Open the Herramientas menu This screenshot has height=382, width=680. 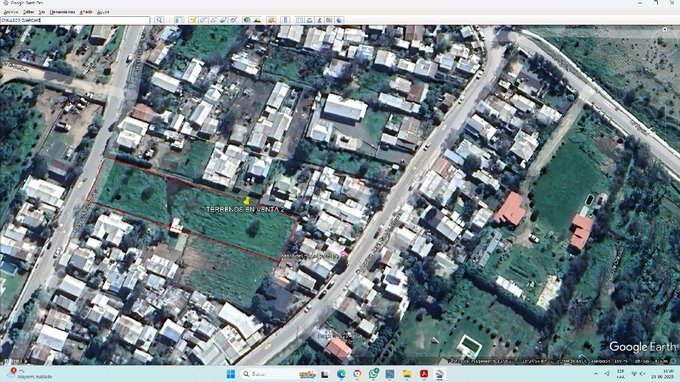tap(62, 12)
